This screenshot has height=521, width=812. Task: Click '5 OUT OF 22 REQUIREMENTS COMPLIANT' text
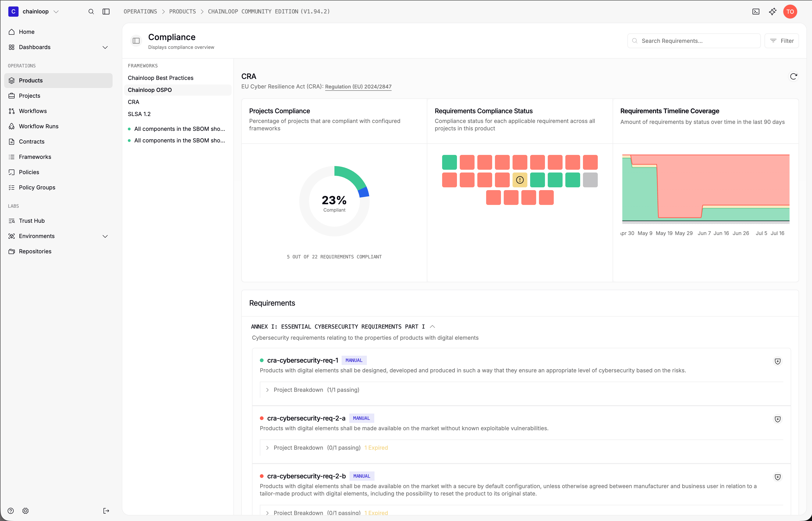pyautogui.click(x=334, y=257)
